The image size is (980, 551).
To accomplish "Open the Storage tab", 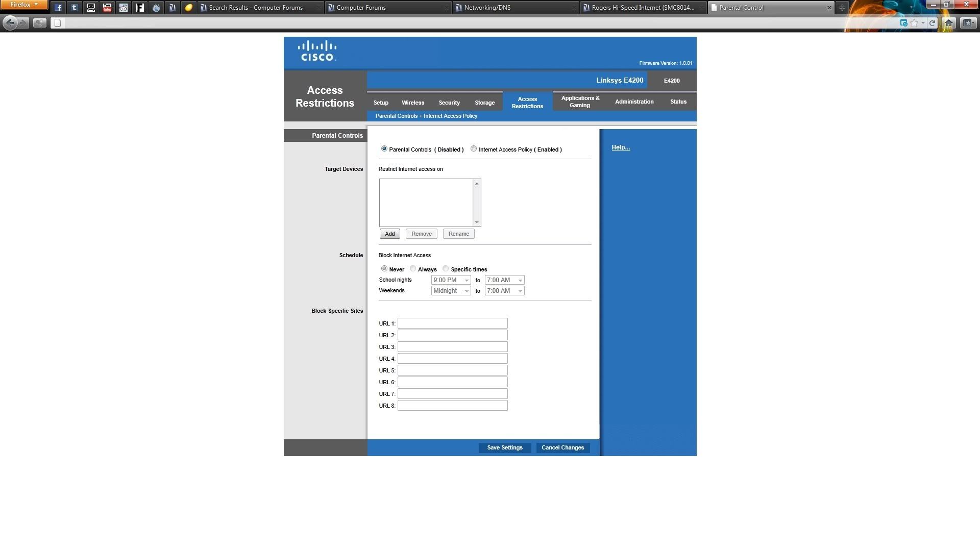I will pos(485,103).
